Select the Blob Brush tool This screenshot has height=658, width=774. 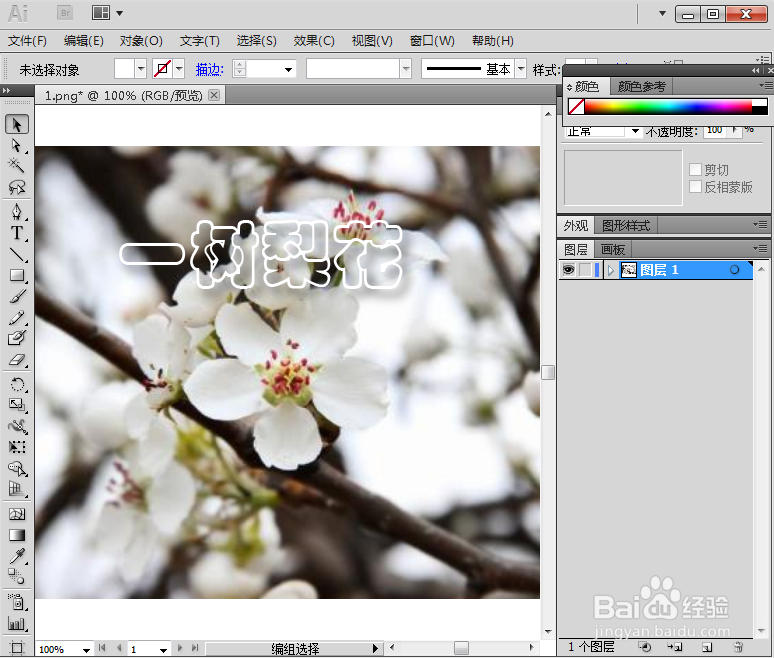17,338
